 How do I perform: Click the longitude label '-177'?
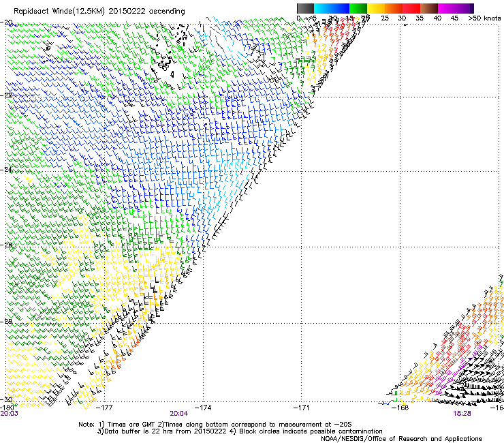click(x=104, y=408)
